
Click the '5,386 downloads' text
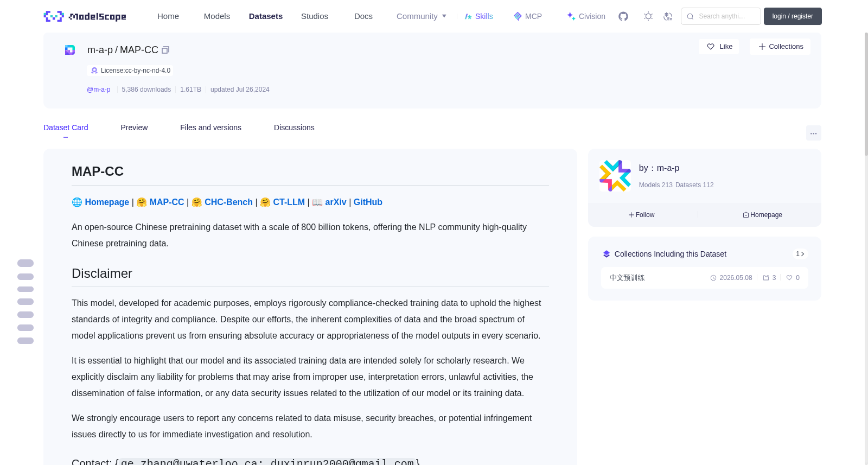pyautogui.click(x=146, y=90)
